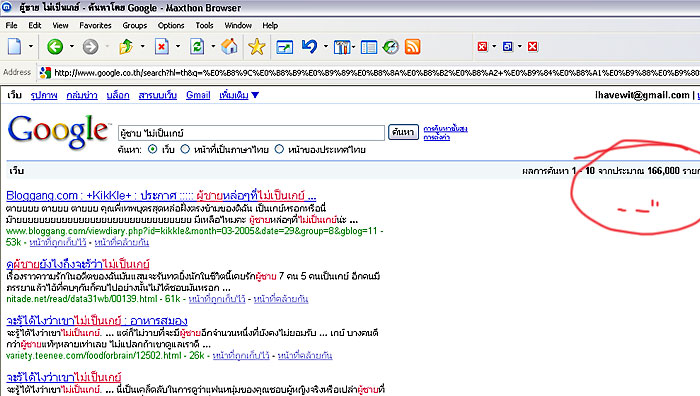Open dropdown arrow beside columns icon
Viewport: 700px width, 396px height.
point(354,46)
